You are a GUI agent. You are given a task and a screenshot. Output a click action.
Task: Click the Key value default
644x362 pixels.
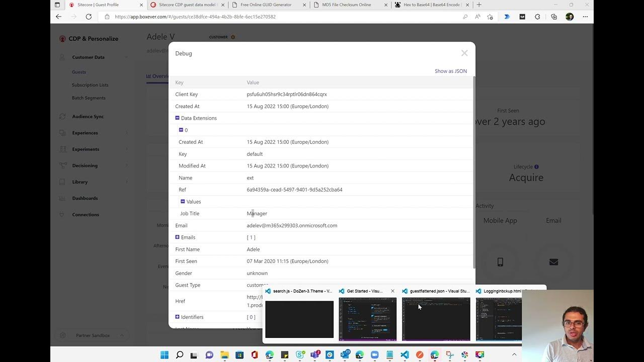click(255, 154)
